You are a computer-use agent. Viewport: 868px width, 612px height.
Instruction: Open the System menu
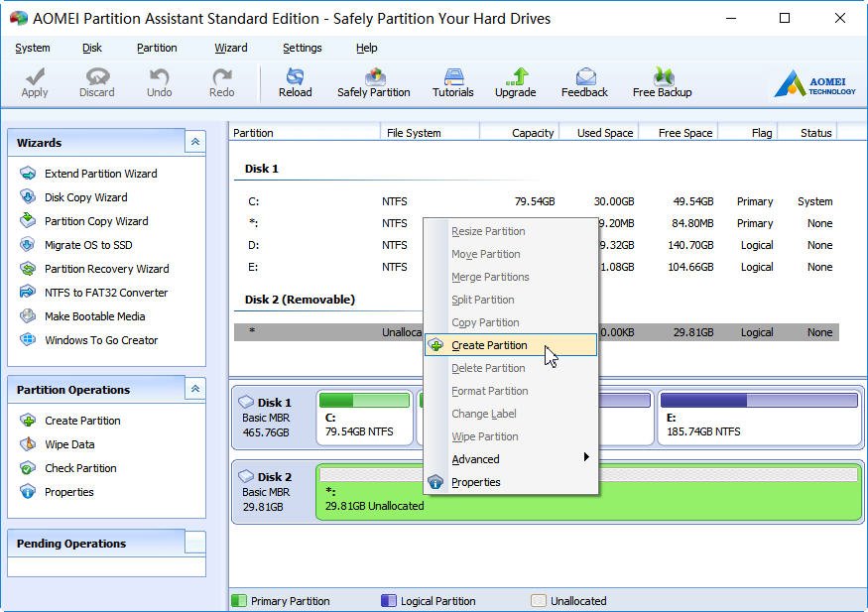click(33, 49)
